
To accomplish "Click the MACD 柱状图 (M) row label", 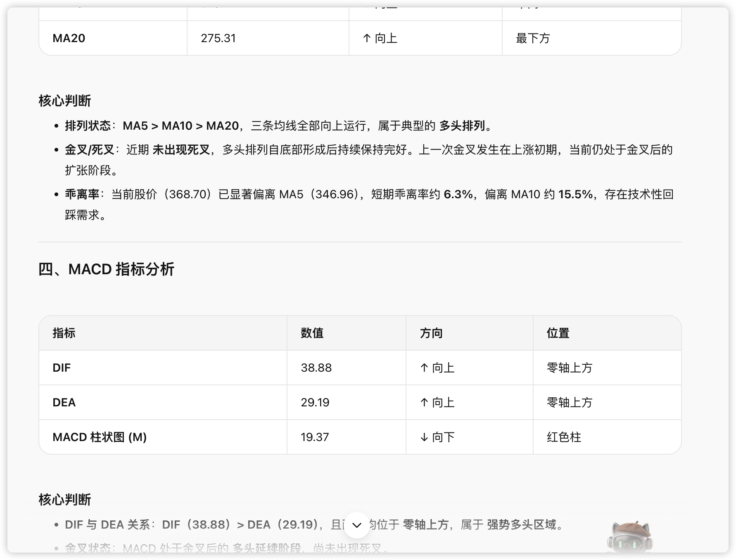I will coord(100,437).
